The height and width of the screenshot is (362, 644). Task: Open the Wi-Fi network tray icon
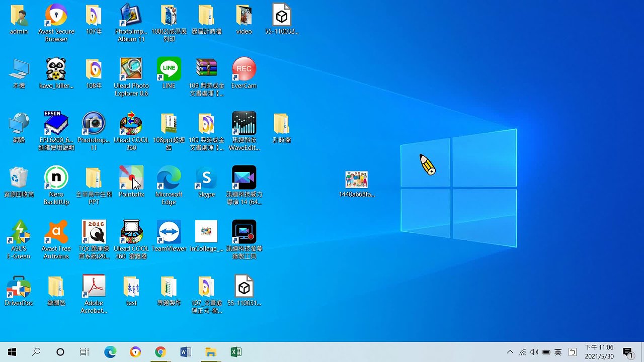point(523,352)
